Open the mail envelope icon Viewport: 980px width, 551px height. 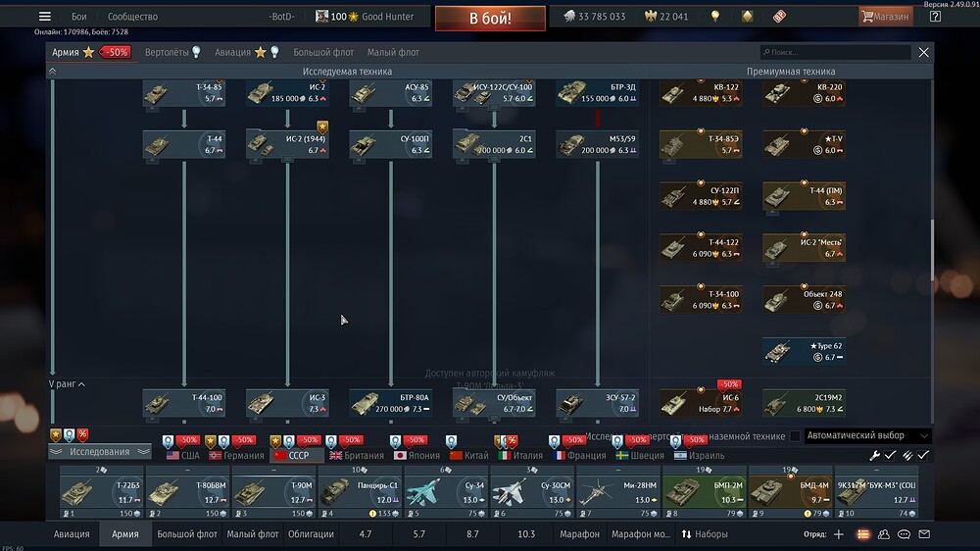pyautogui.click(x=923, y=534)
